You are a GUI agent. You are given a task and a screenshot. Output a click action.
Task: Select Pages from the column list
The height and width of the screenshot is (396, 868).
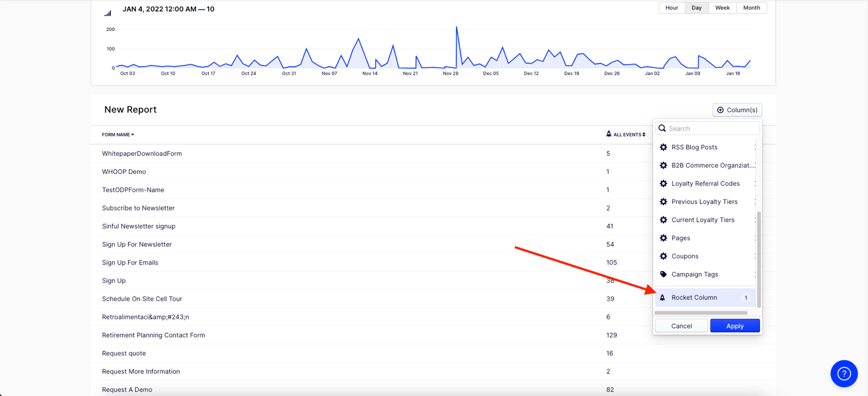[681, 238]
